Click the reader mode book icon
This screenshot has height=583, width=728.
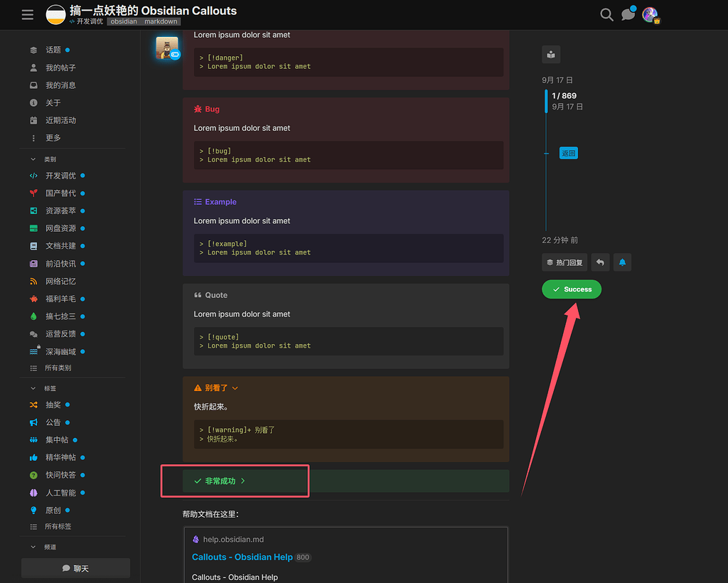coord(551,55)
